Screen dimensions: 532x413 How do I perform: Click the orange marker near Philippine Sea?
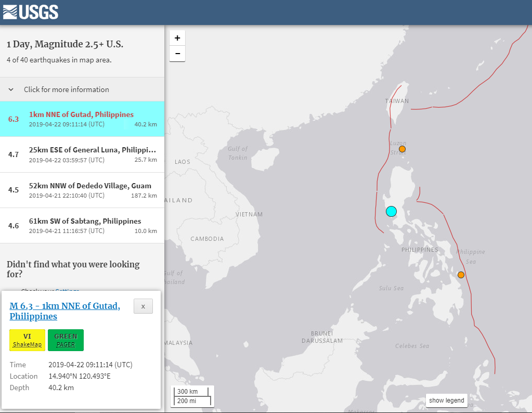point(461,275)
